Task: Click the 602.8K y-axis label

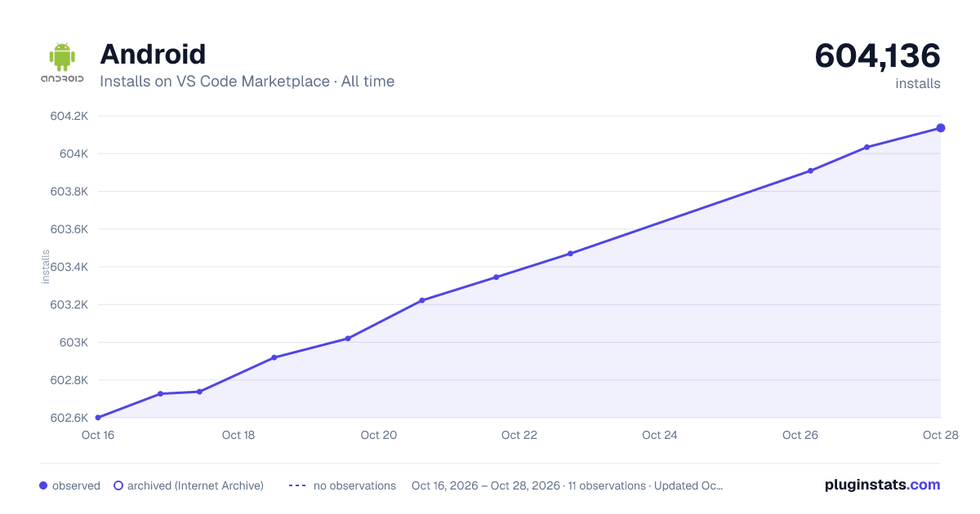Action: pos(69,380)
